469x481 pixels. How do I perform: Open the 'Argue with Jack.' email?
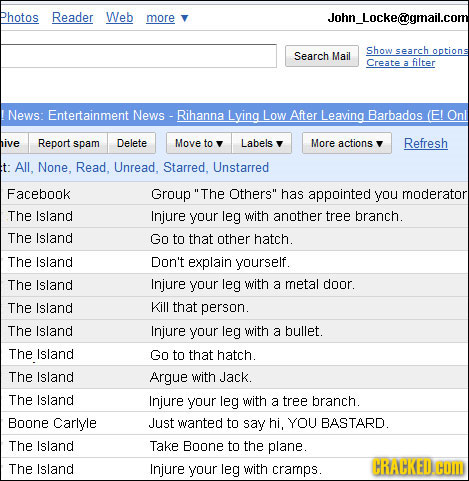coord(234,377)
